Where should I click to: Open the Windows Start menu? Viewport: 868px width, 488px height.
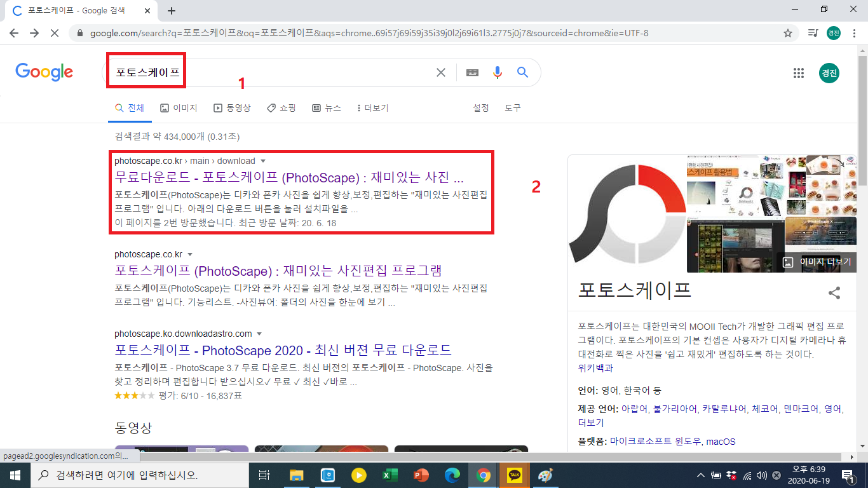15,475
